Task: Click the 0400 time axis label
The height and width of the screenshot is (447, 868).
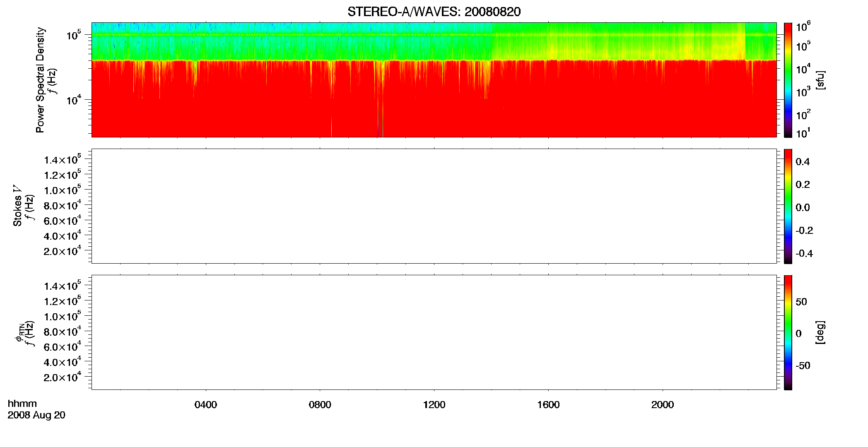Action: click(206, 405)
